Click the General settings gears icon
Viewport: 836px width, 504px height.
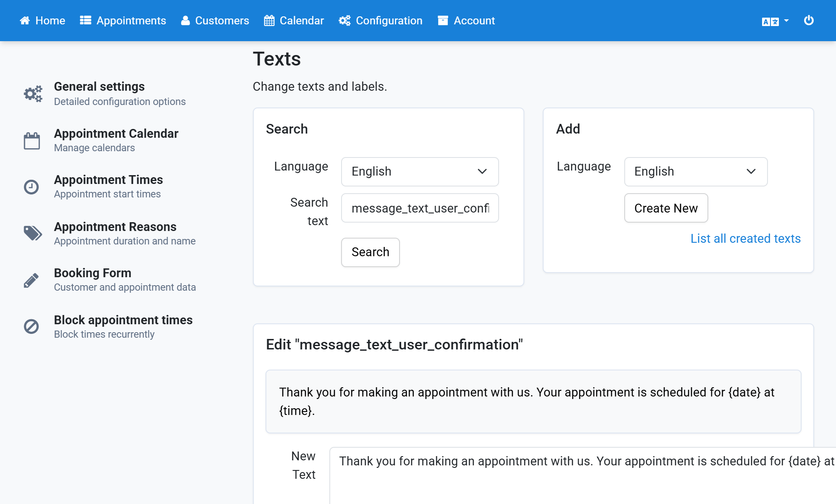(33, 93)
